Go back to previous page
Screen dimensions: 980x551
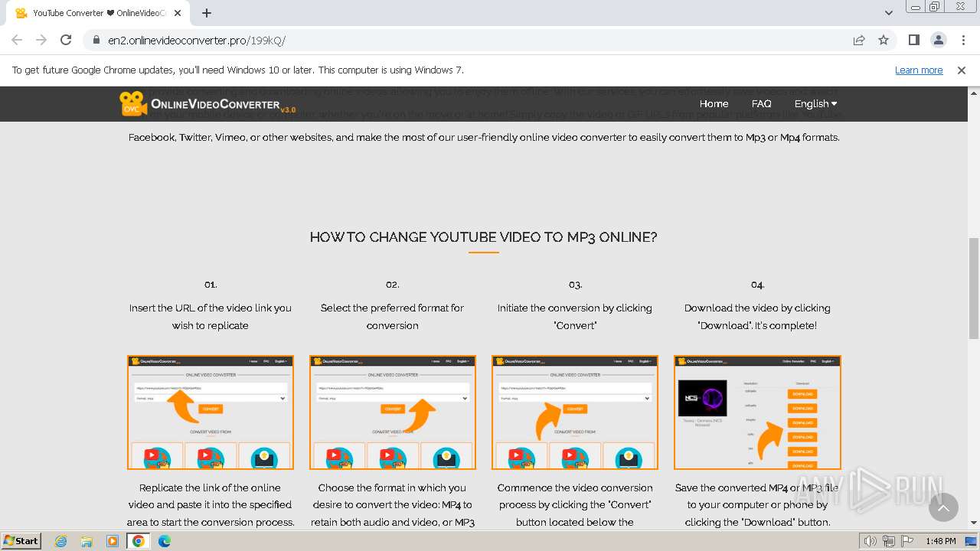(x=17, y=40)
